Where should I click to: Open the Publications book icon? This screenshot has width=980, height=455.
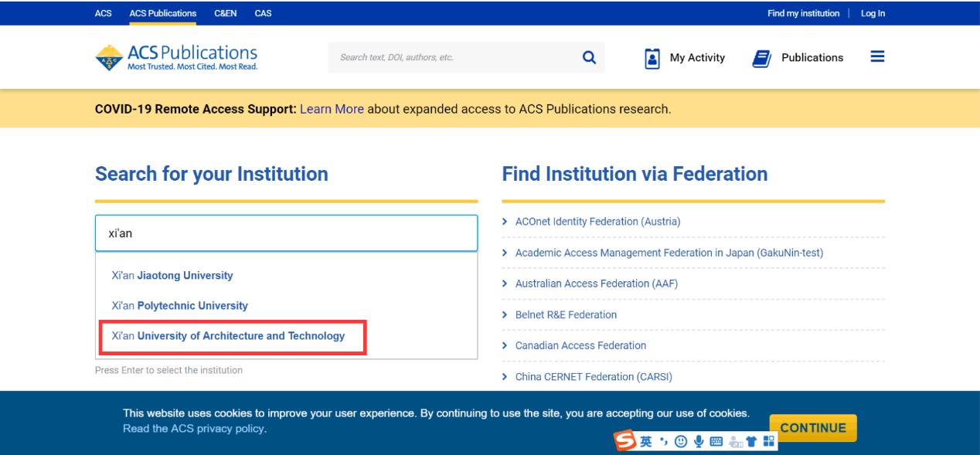(x=762, y=59)
